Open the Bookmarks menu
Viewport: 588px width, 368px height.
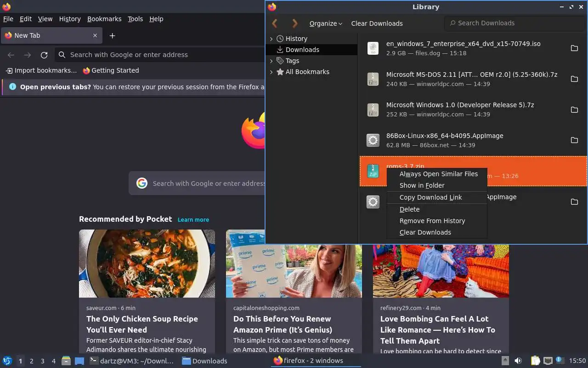pos(104,19)
